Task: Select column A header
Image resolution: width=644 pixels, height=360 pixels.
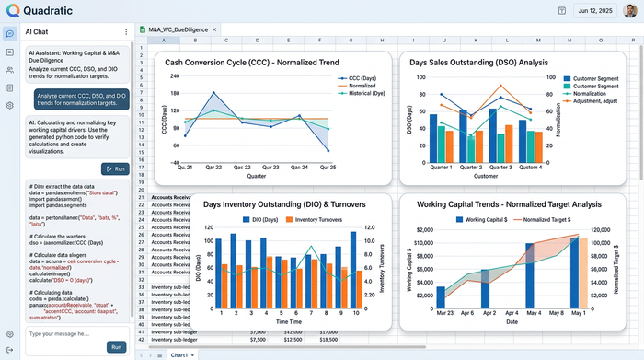Action: pos(164,41)
